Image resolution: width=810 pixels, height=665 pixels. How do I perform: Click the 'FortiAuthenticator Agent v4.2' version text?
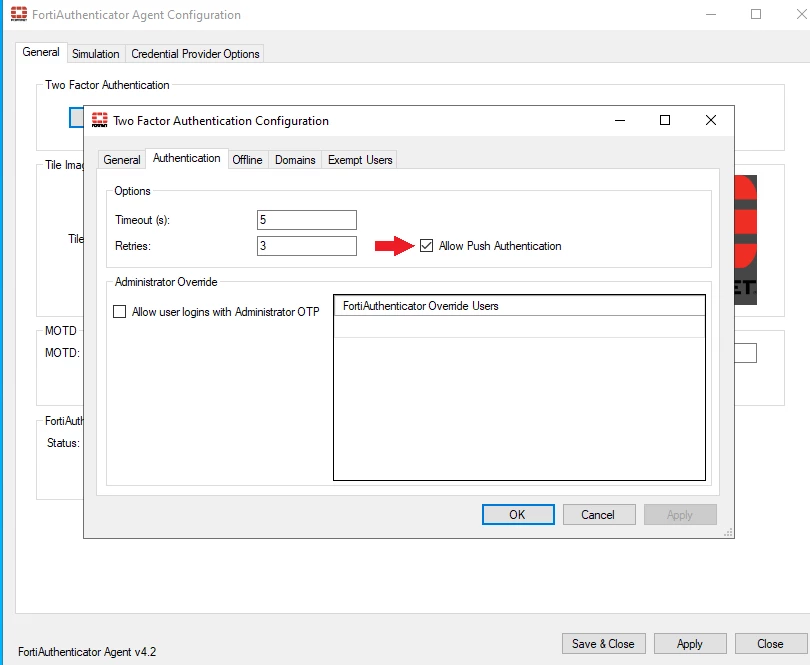(87, 652)
